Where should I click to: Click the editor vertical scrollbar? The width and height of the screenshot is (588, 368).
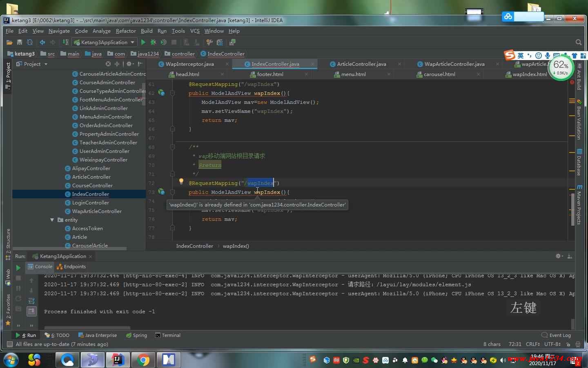pyautogui.click(x=572, y=209)
